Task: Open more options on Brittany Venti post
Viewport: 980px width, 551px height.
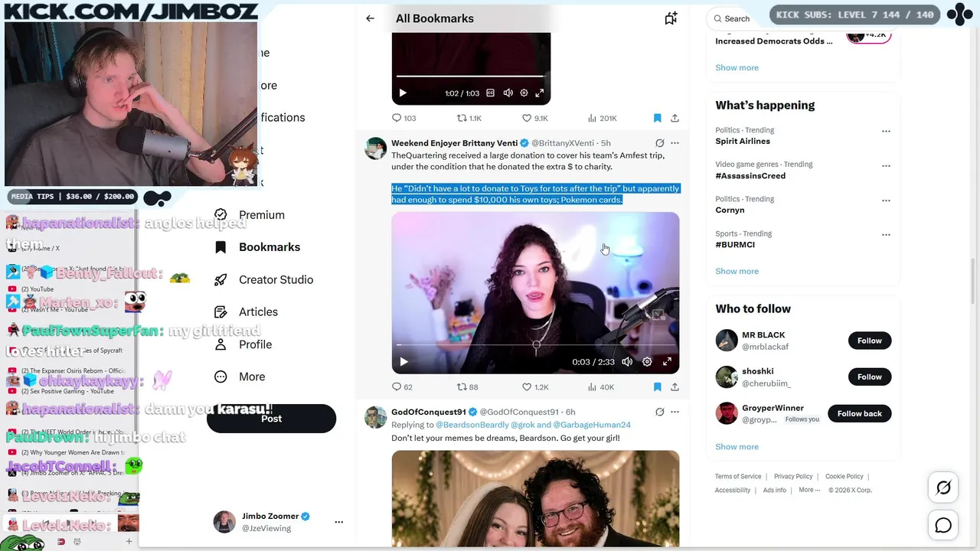Action: tap(675, 143)
